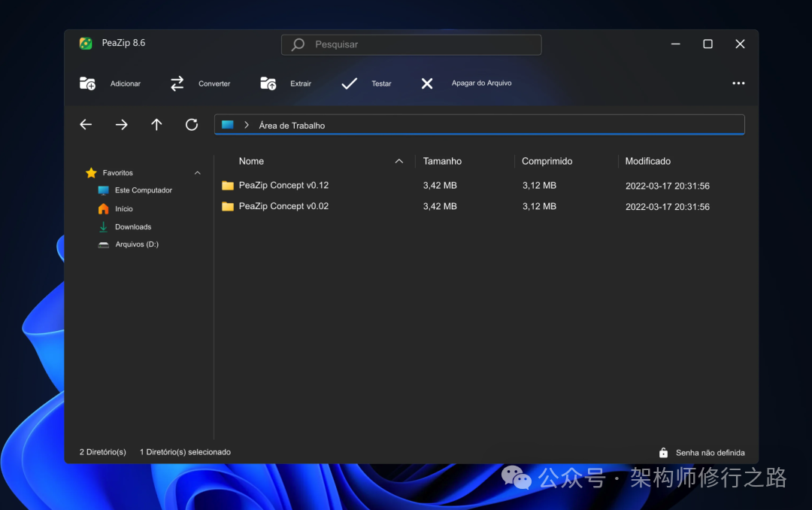Image resolution: width=812 pixels, height=510 pixels.
Task: Click the Extrair folder icon
Action: pyautogui.click(x=268, y=83)
